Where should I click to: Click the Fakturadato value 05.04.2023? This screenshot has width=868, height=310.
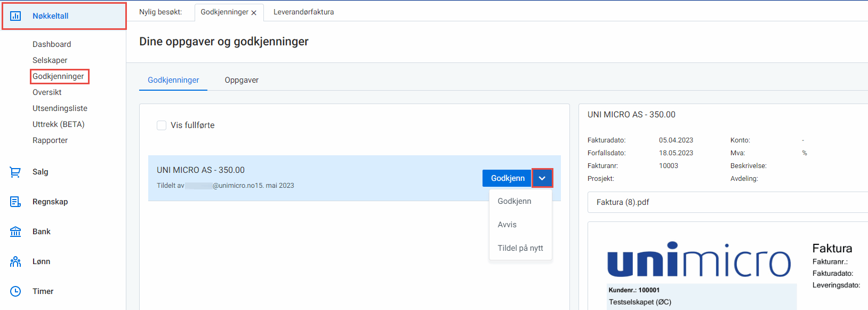click(x=676, y=140)
